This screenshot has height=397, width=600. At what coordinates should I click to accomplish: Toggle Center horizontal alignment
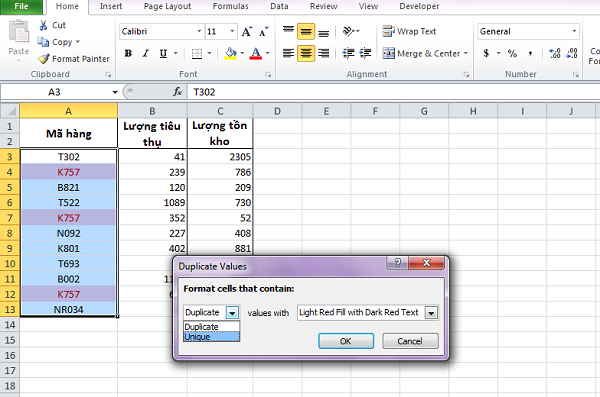point(306,53)
